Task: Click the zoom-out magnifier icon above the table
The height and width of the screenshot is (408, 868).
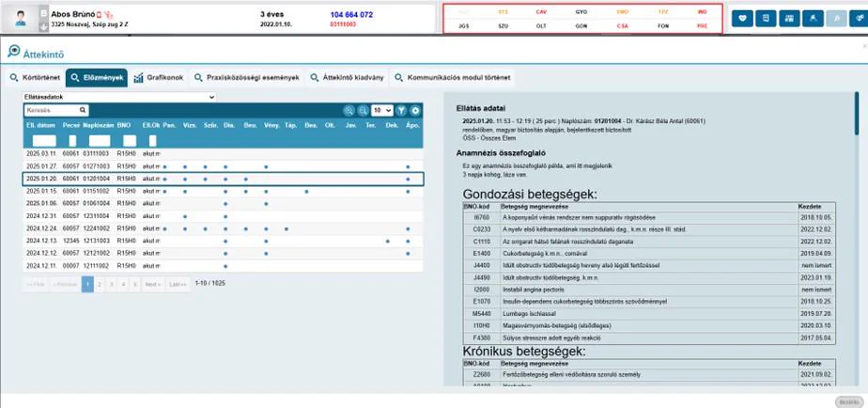Action: coord(363,110)
